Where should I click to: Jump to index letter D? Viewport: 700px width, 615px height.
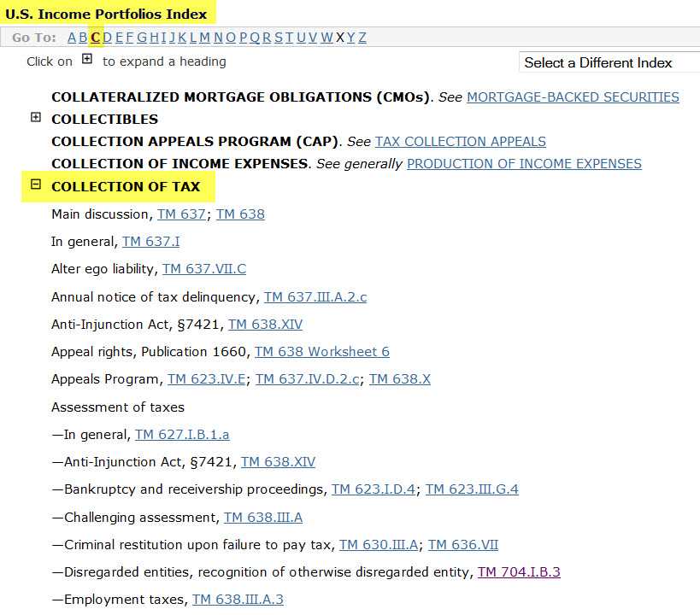107,38
